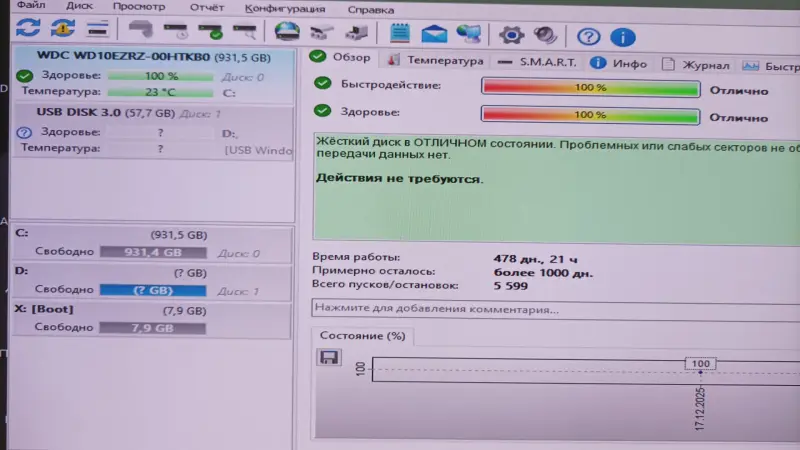The image size is (800, 450).
Task: Click the toolbar icon with horizontal lines
Action: coord(97,29)
